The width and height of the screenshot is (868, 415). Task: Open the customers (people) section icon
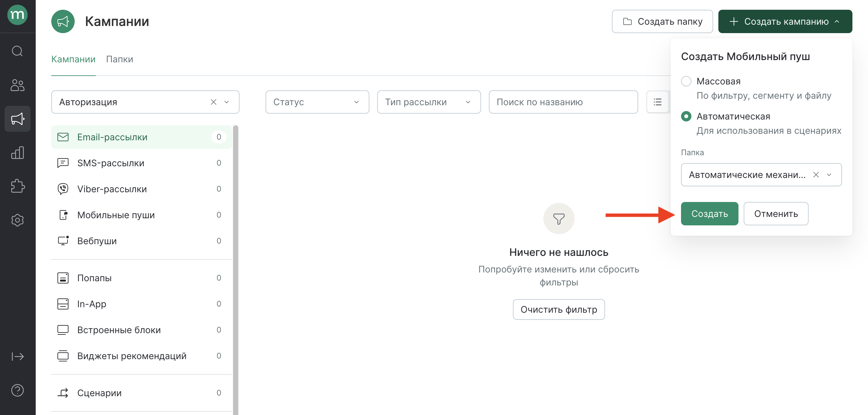pos(17,85)
